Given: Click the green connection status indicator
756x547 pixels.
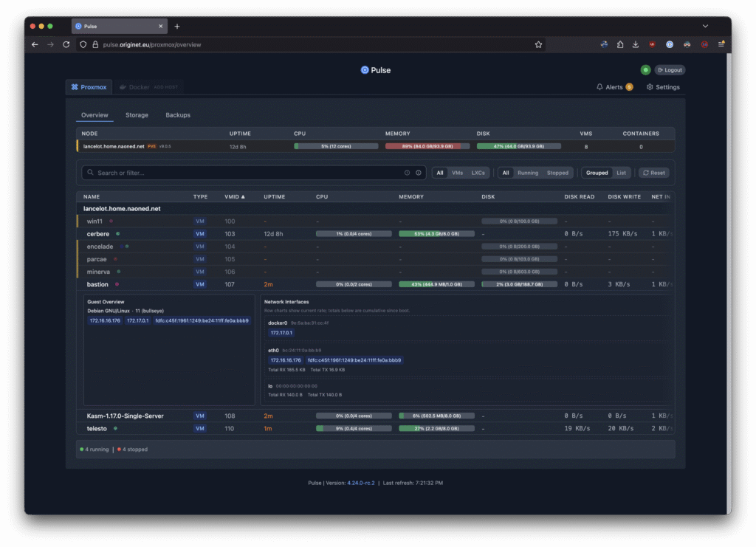Looking at the screenshot, I should (645, 70).
